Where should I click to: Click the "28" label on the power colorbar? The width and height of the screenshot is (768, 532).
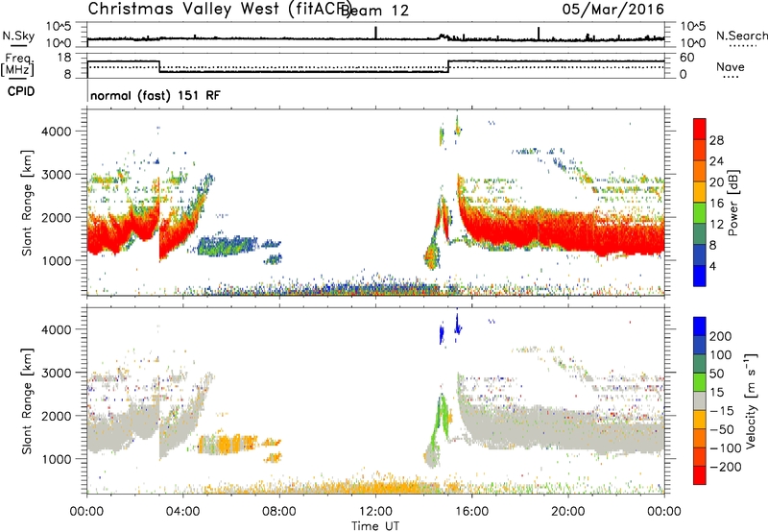point(716,140)
